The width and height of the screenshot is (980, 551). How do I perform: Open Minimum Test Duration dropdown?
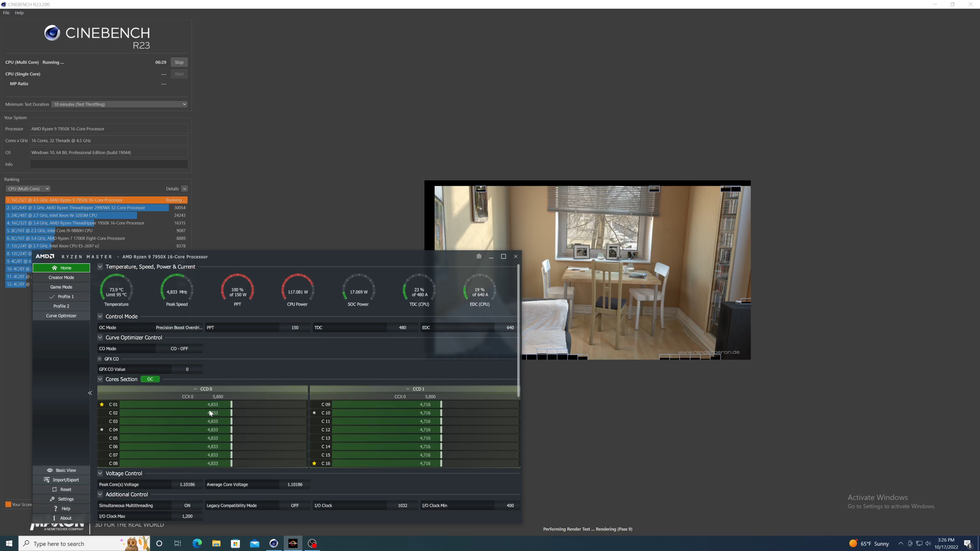pos(120,104)
